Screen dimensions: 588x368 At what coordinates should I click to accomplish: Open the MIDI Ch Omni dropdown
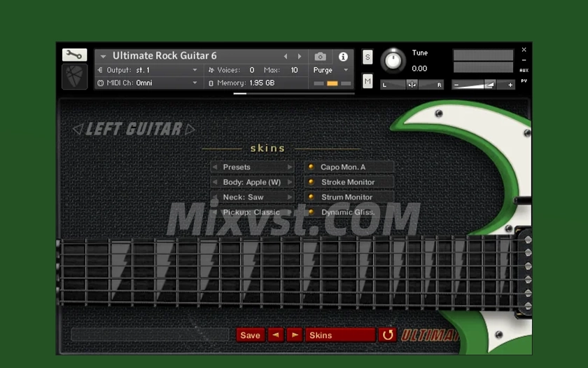pyautogui.click(x=148, y=83)
